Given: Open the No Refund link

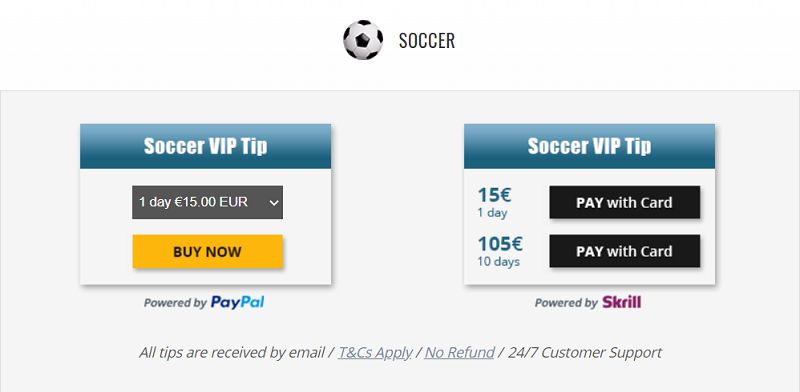Looking at the screenshot, I should coord(459,352).
